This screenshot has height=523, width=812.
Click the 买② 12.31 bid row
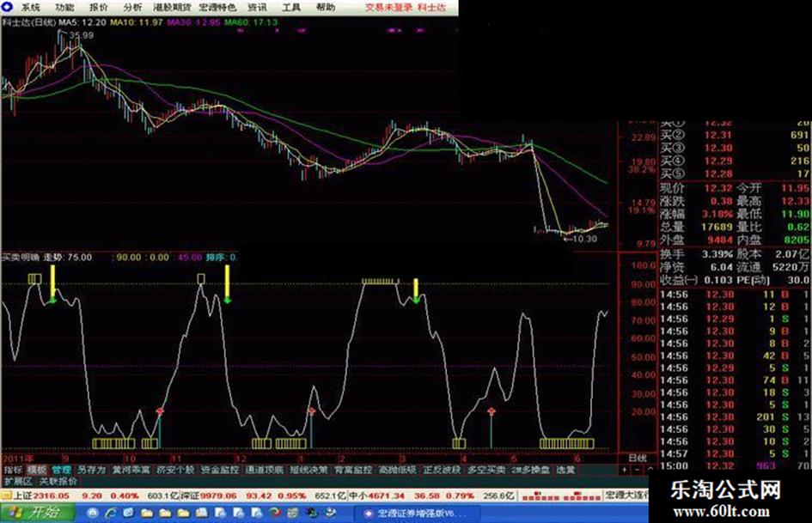(735, 135)
